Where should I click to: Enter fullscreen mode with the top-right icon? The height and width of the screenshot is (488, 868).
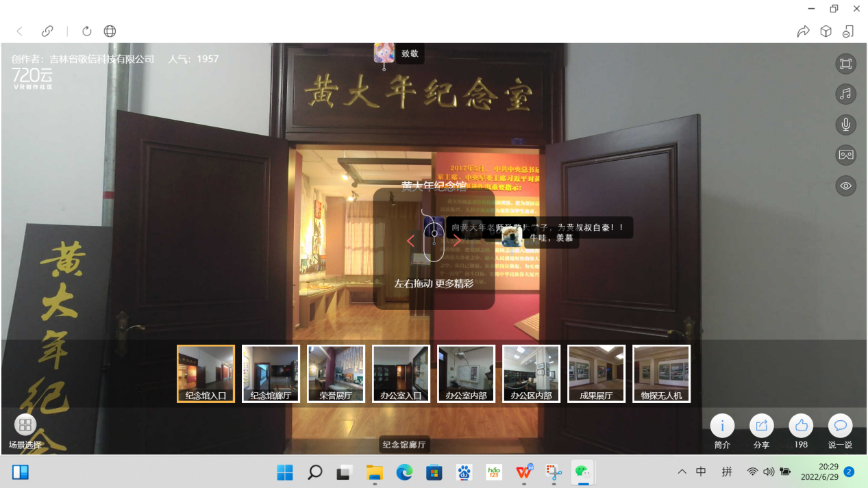[845, 64]
